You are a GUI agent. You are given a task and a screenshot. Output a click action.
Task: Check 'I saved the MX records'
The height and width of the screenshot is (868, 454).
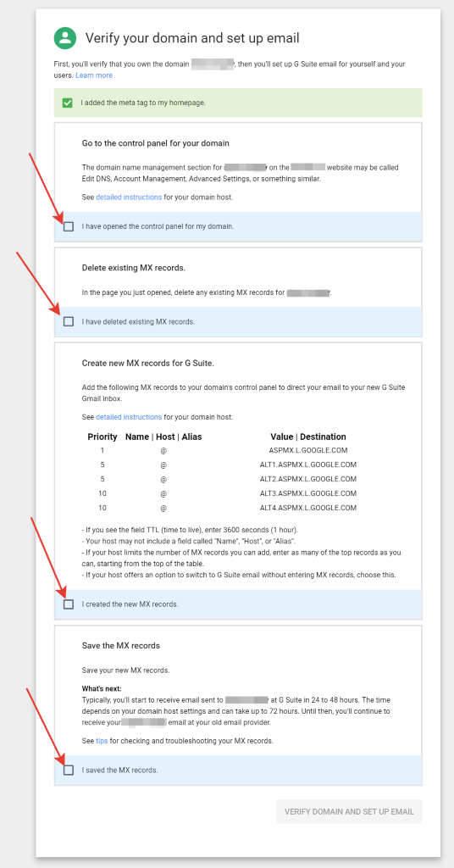pos(69,770)
